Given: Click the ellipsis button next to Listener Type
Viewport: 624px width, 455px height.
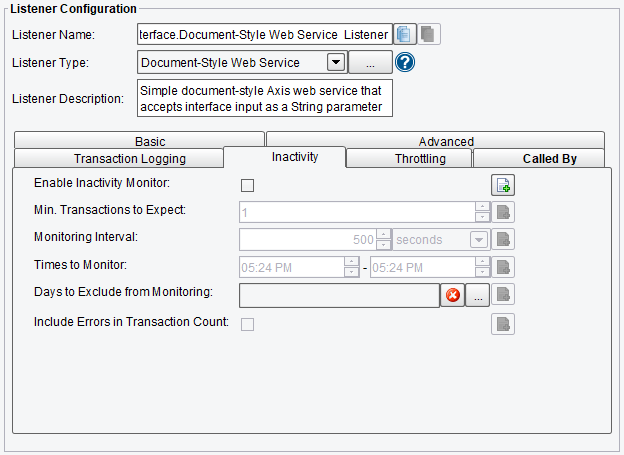Looking at the screenshot, I should [x=370, y=62].
